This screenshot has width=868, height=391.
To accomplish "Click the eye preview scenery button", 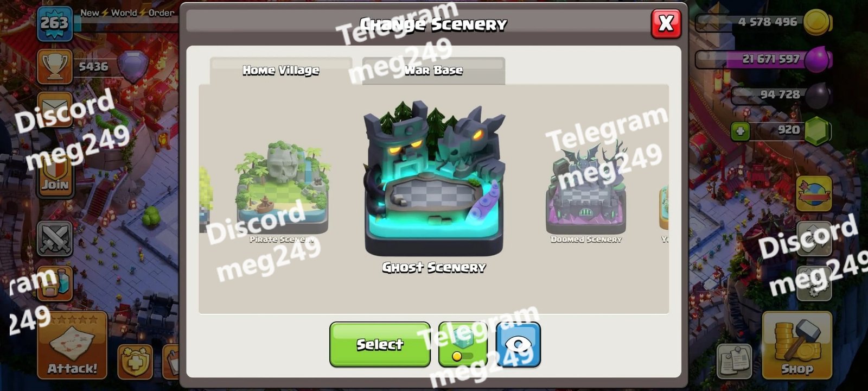I will (518, 344).
